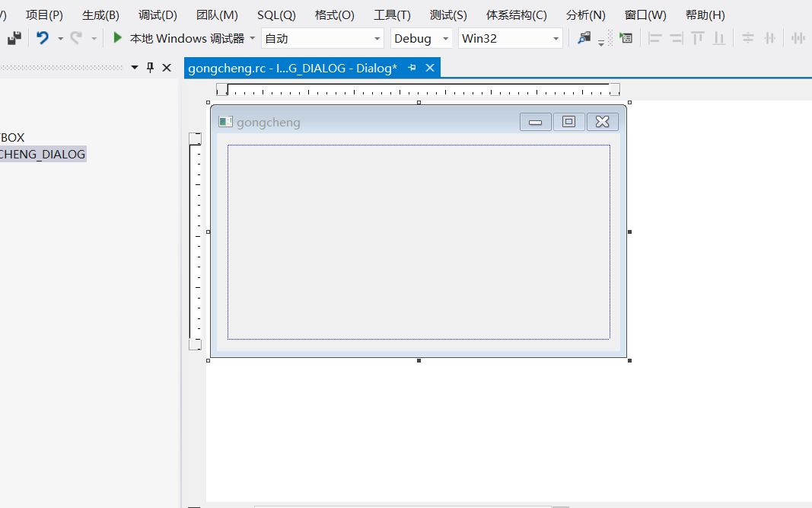Expand the debugger target dropdown arrow

tap(252, 38)
